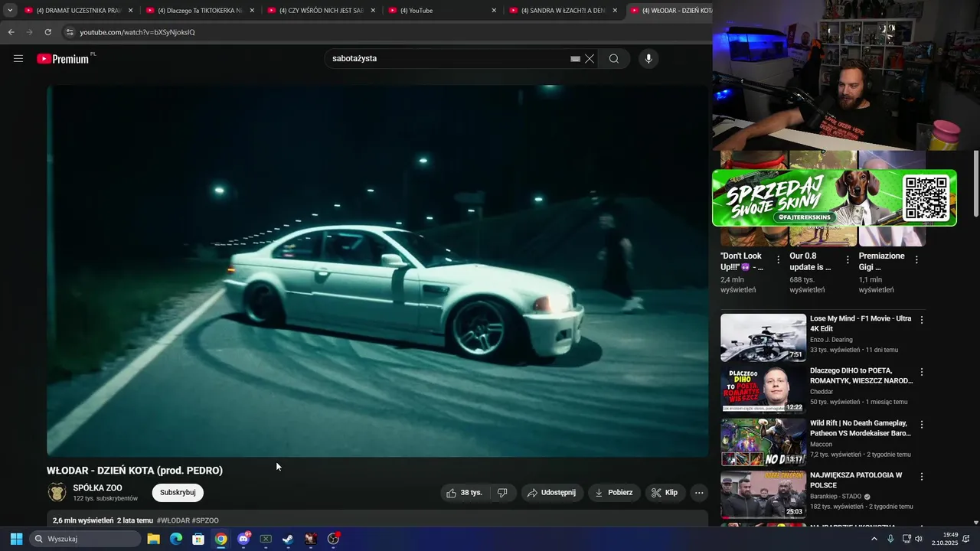Close the plain YouTube tab
The image size is (980, 551).
pyautogui.click(x=494, y=11)
